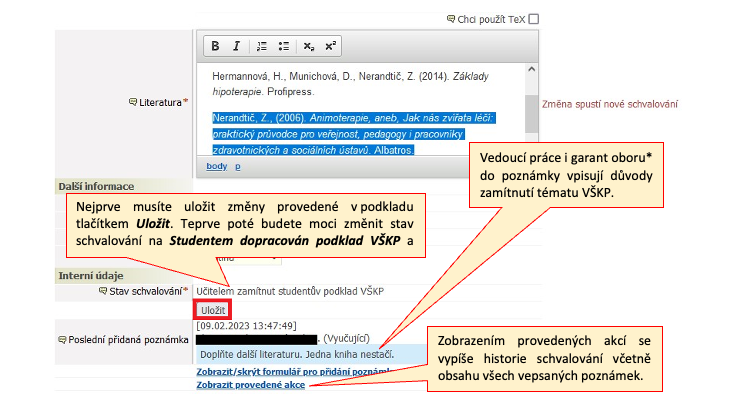Click help icon next to Chci použít TeX

tap(450, 18)
